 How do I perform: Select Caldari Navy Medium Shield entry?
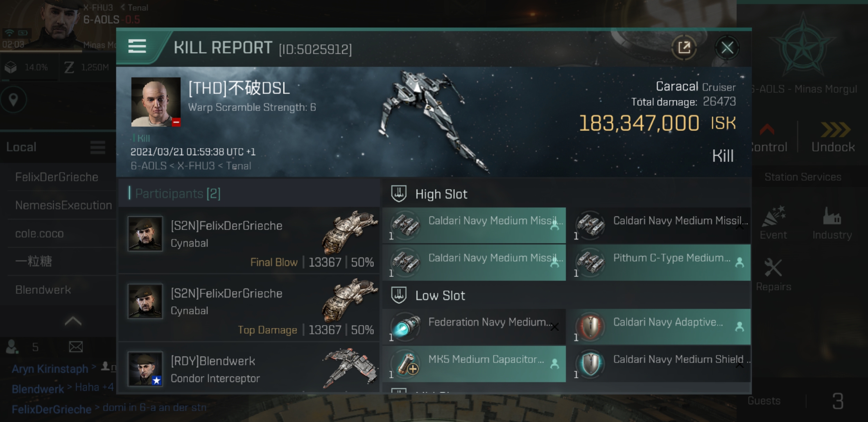tap(659, 364)
